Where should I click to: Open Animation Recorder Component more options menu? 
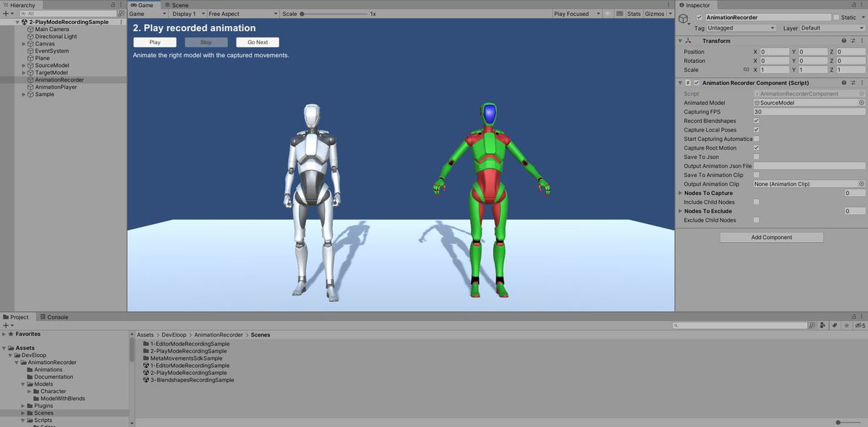click(861, 83)
